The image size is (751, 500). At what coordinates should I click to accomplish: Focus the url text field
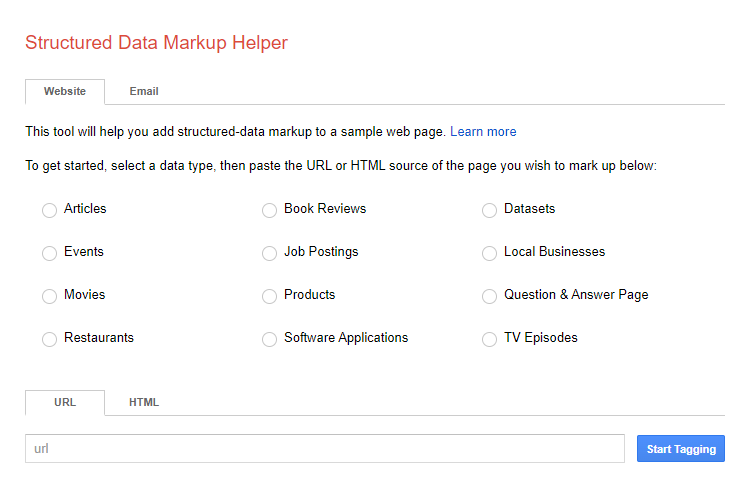[325, 449]
